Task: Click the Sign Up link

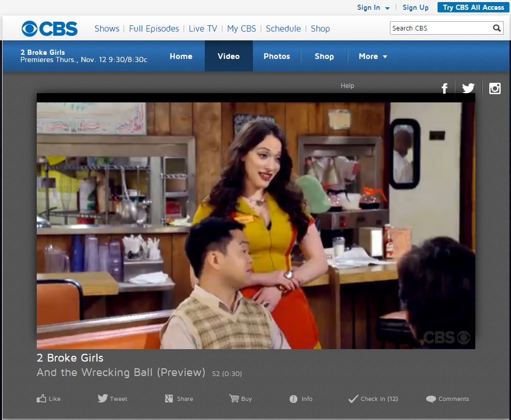Action: 415,7
